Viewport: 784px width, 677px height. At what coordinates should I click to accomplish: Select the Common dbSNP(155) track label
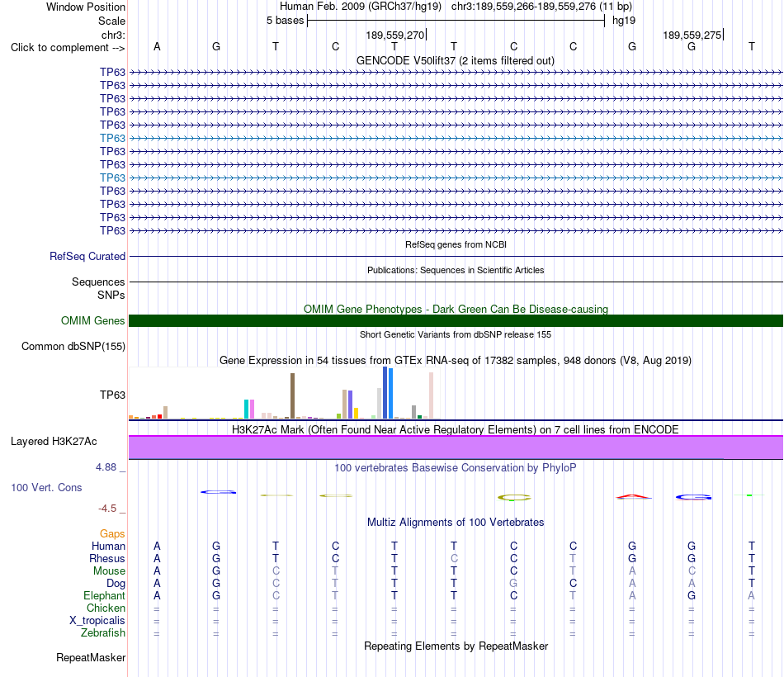[73, 346]
